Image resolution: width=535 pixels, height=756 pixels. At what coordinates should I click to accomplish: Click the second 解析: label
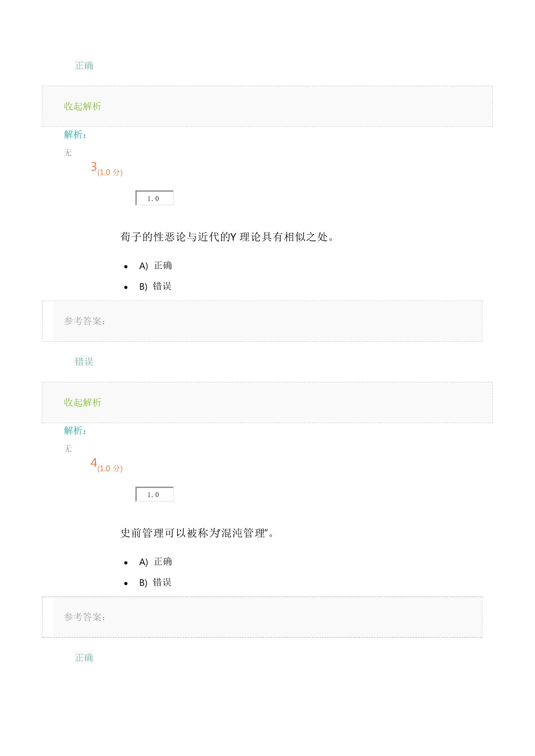click(75, 431)
